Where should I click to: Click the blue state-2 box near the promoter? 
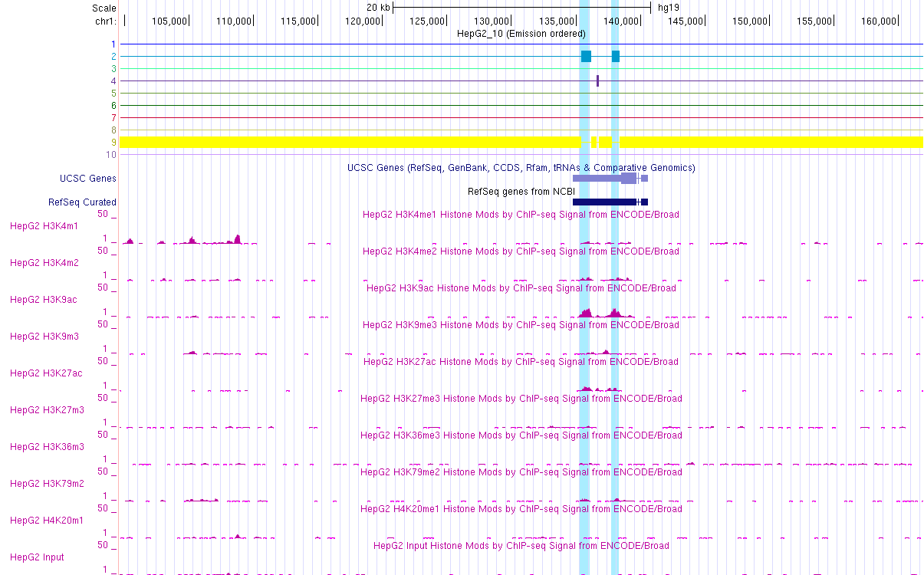point(586,56)
